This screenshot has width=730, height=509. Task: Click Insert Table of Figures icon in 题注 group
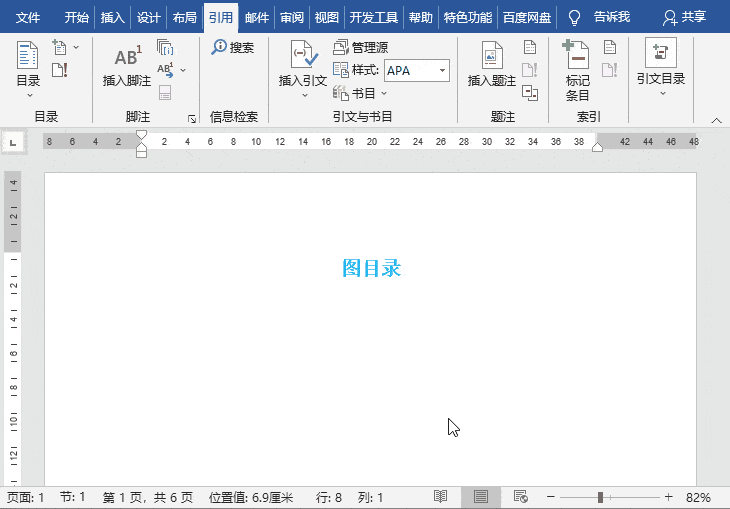[530, 47]
